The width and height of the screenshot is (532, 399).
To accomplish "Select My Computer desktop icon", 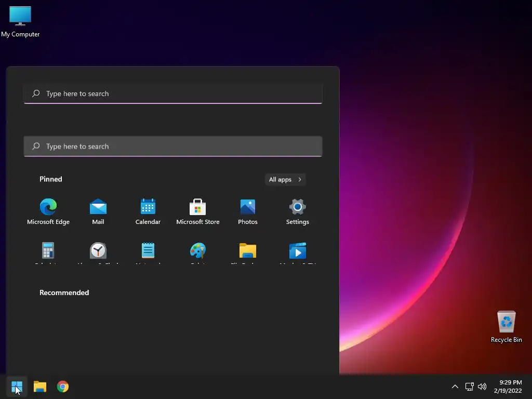I will coord(20,21).
